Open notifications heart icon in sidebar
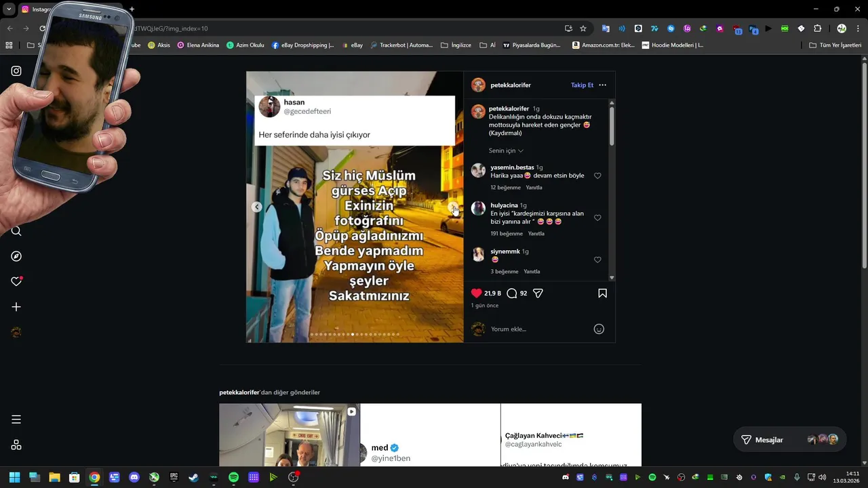 pyautogui.click(x=16, y=281)
